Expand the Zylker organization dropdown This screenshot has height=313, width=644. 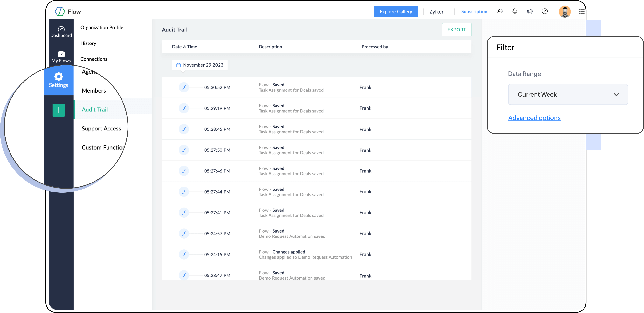tap(439, 12)
